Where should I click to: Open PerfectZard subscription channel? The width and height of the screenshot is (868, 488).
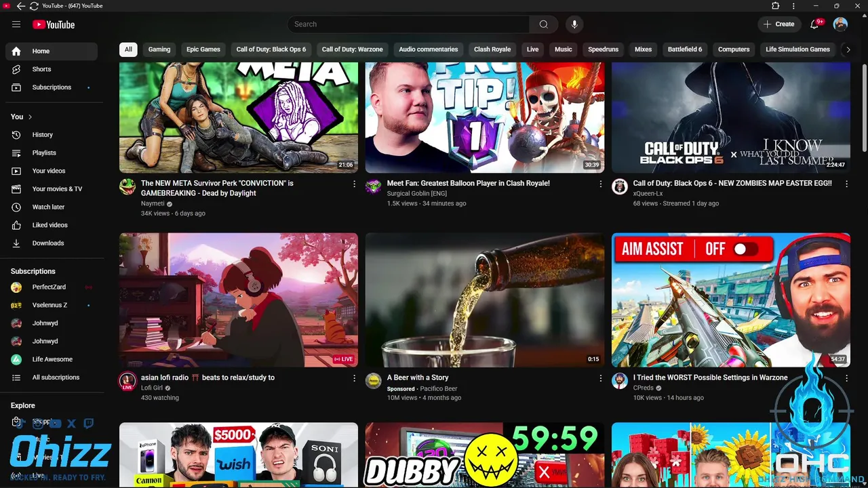(52, 287)
